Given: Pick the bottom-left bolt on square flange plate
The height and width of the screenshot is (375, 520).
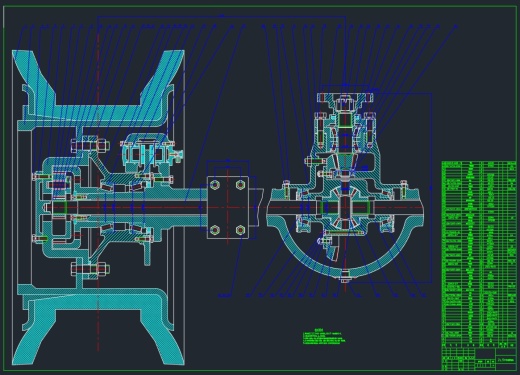Looking at the screenshot, I should coord(215,230).
